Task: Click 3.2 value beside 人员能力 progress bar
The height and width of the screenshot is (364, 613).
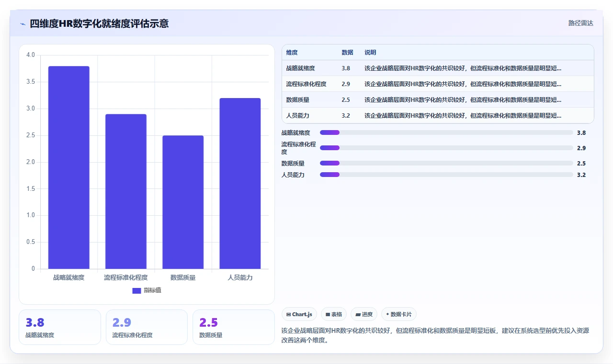Action: [x=581, y=175]
